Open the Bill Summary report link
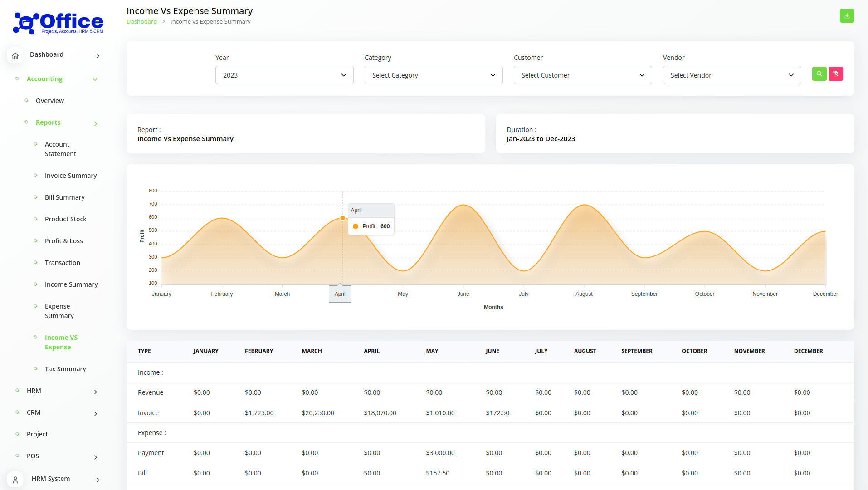Image resolution: width=868 pixels, height=490 pixels. (x=64, y=197)
